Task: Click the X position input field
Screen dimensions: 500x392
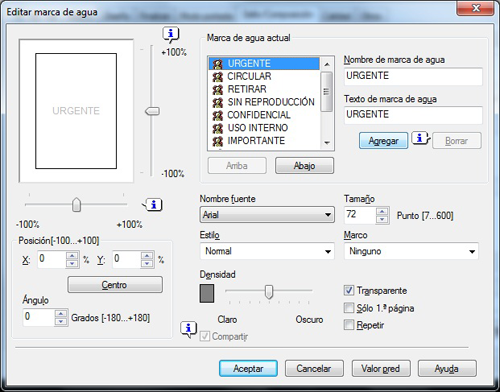Action: (52, 259)
